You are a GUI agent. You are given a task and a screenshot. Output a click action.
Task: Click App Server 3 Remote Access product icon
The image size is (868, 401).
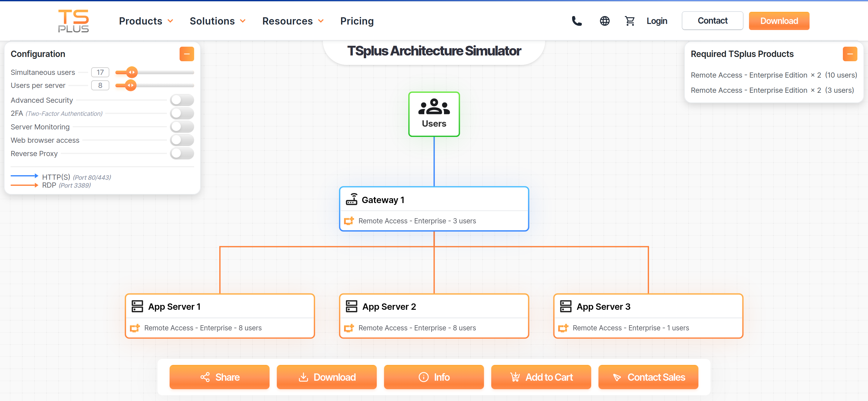(563, 328)
